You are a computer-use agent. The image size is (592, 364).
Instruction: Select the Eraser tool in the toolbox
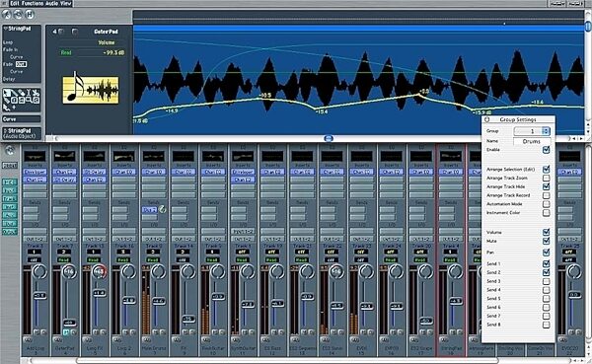(21, 93)
